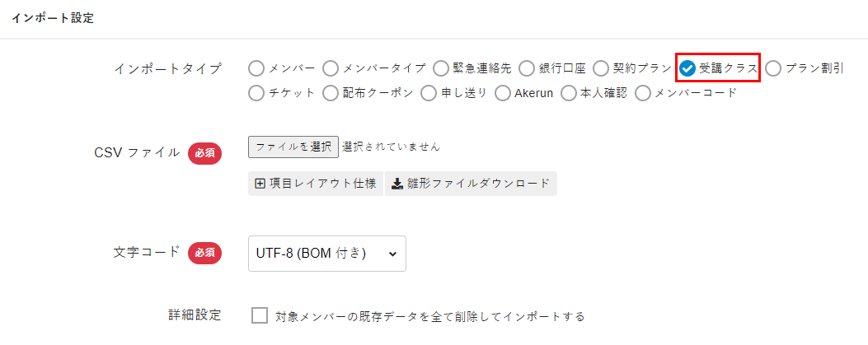Select the チケット radio option
Image resolution: width=868 pixels, height=345 pixels.
tap(256, 93)
